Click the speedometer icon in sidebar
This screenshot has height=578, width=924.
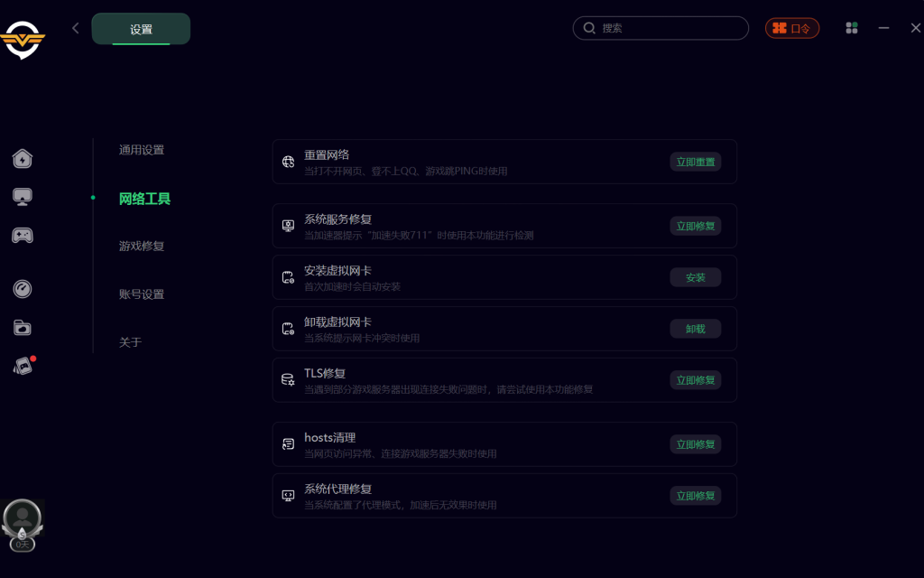click(x=23, y=289)
